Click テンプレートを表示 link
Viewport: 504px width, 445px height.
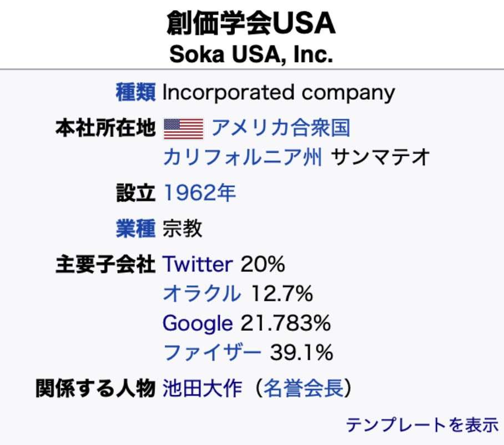click(x=422, y=425)
